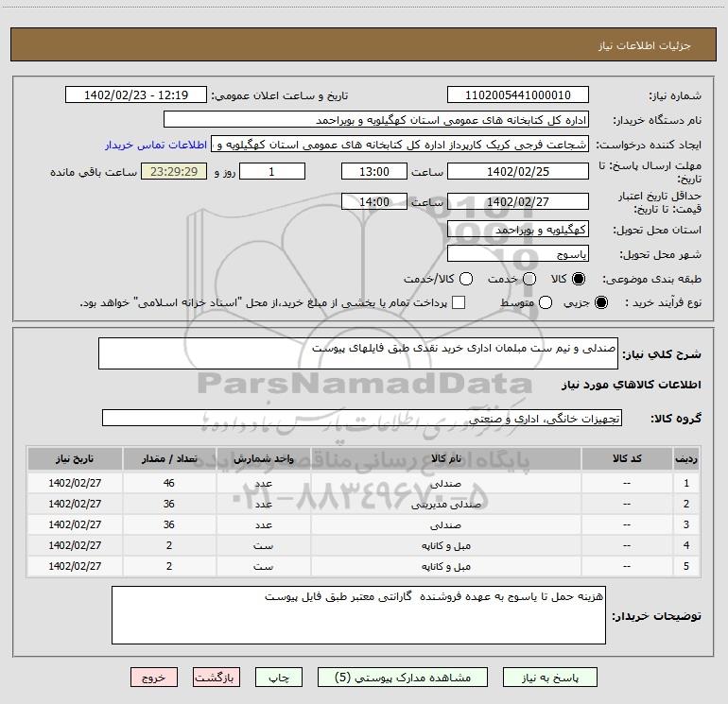Click the ردیف column header

point(686,459)
